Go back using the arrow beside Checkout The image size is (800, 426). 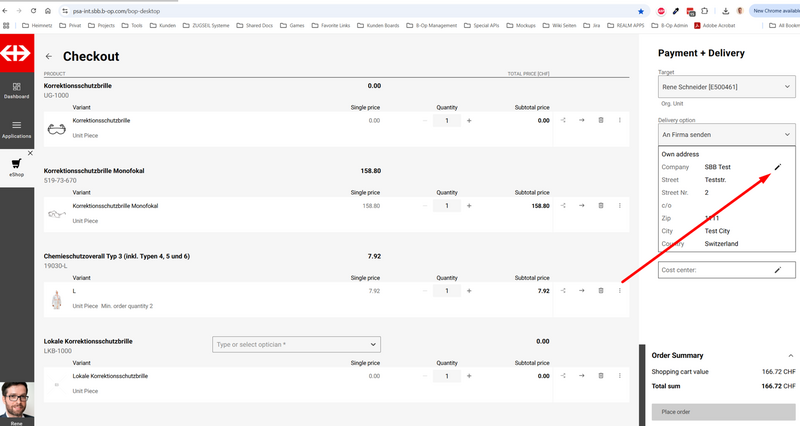click(x=49, y=57)
